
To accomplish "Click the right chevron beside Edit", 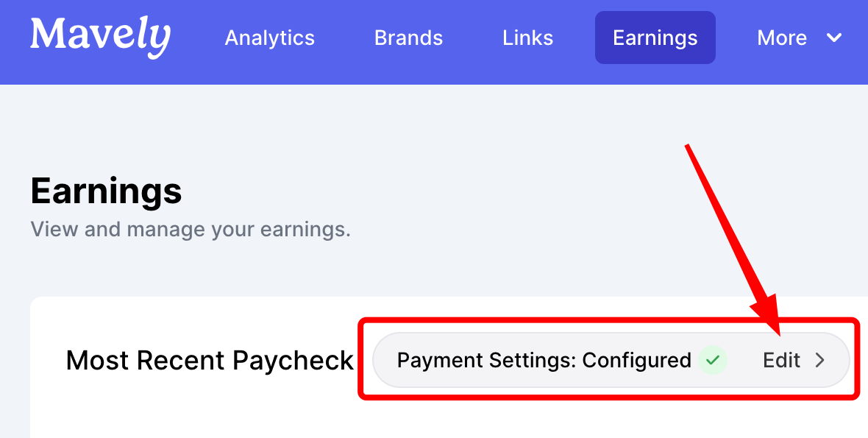I will [820, 361].
